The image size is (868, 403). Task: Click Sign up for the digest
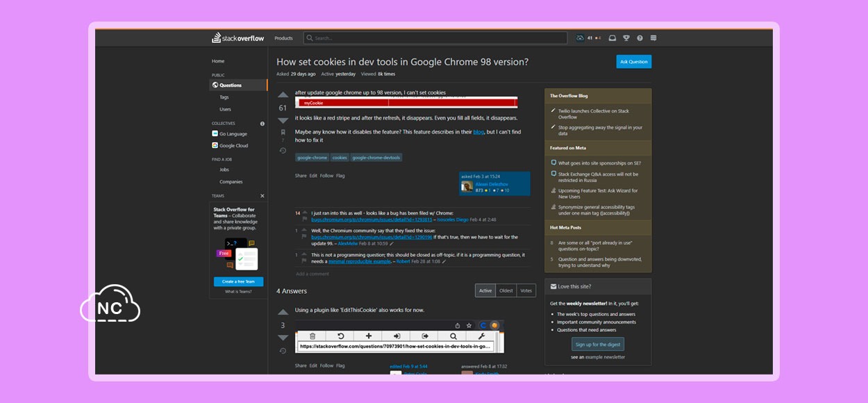click(x=598, y=344)
